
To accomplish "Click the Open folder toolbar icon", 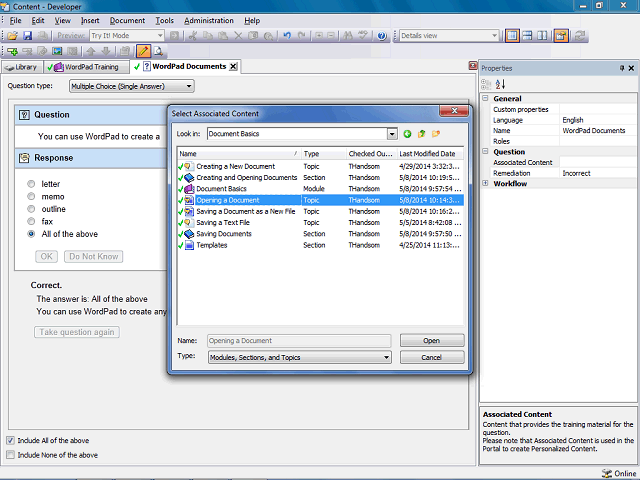I will 12,36.
